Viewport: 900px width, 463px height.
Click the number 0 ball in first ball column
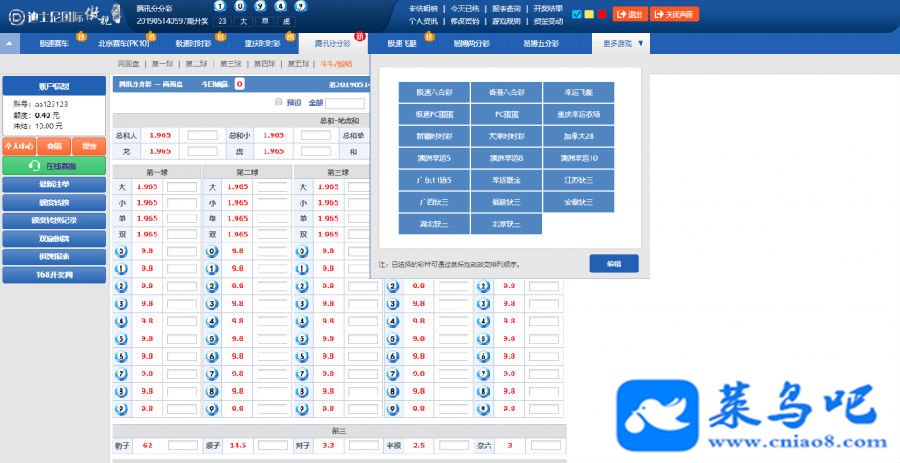[121, 251]
